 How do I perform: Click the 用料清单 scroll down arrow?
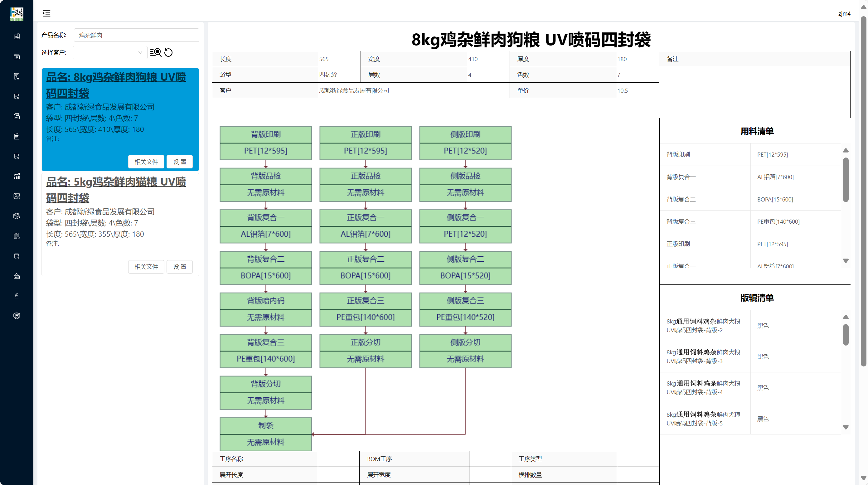coord(846,260)
